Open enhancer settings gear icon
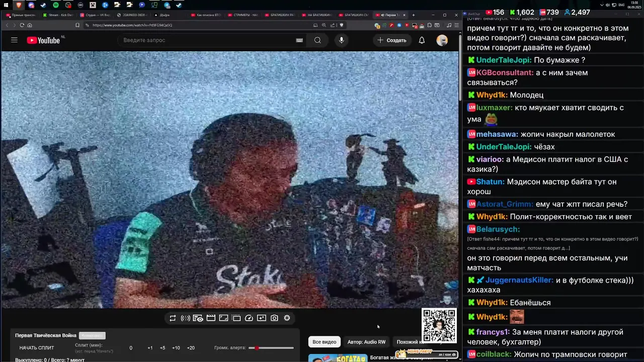 287,318
